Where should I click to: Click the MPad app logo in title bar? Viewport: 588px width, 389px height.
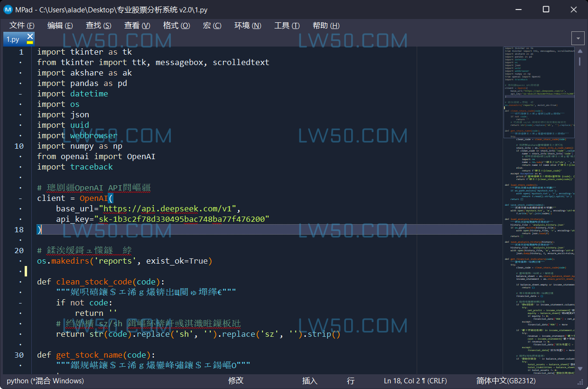pyautogui.click(x=8, y=9)
